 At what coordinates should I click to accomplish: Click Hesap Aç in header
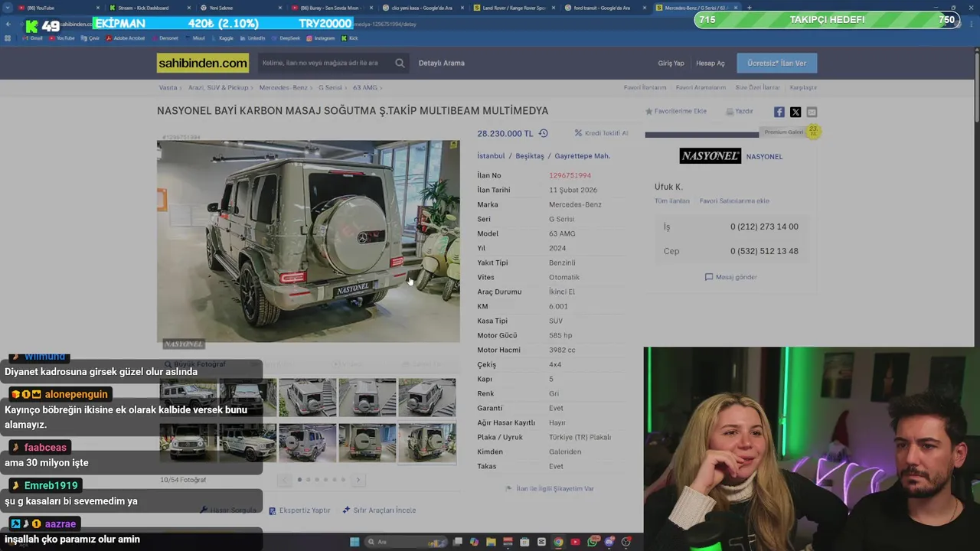[710, 63]
